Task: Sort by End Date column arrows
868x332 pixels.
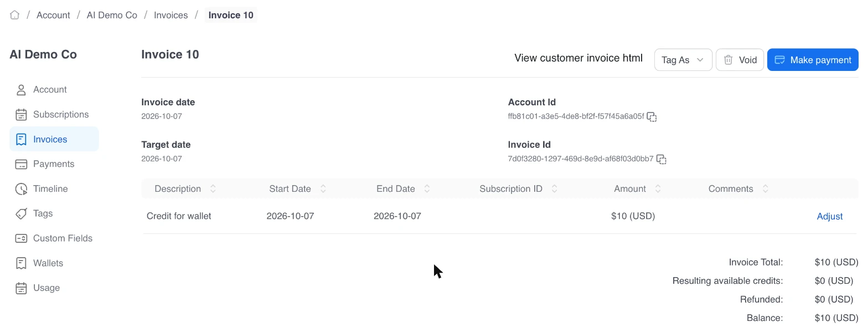Action: [427, 189]
